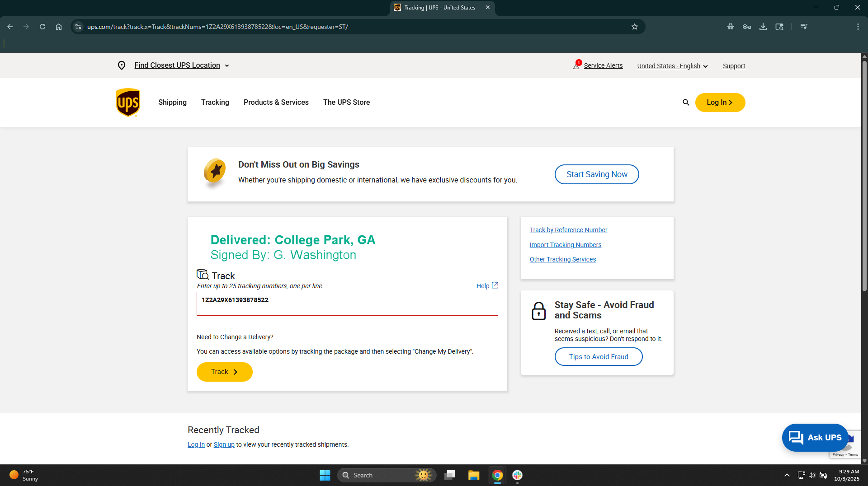Screen dimensions: 868x486
Task: Open the Products & Services menu
Action: tap(276, 103)
